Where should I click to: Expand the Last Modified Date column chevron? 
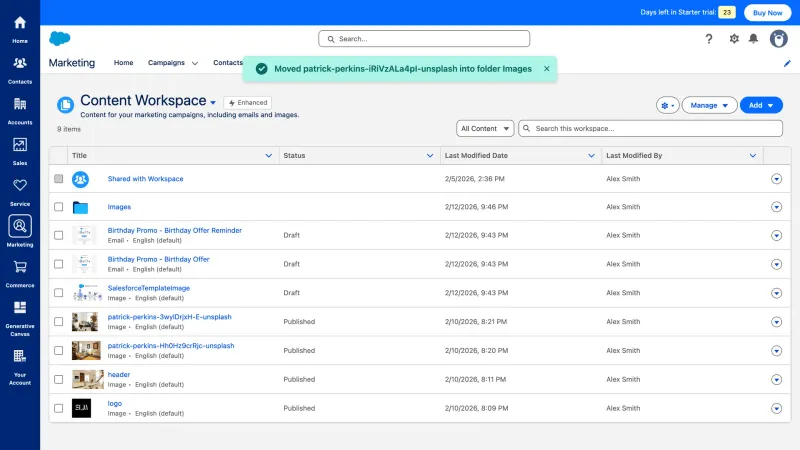(591, 156)
